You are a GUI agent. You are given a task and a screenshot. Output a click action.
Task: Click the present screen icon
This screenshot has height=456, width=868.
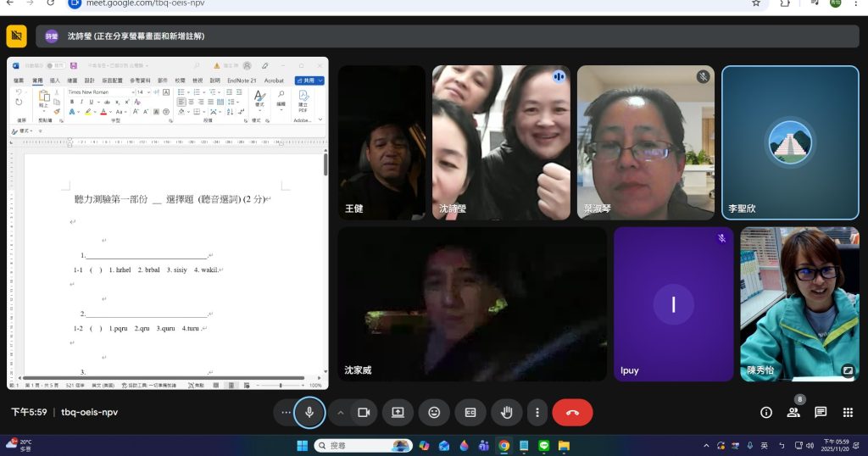[x=397, y=413]
